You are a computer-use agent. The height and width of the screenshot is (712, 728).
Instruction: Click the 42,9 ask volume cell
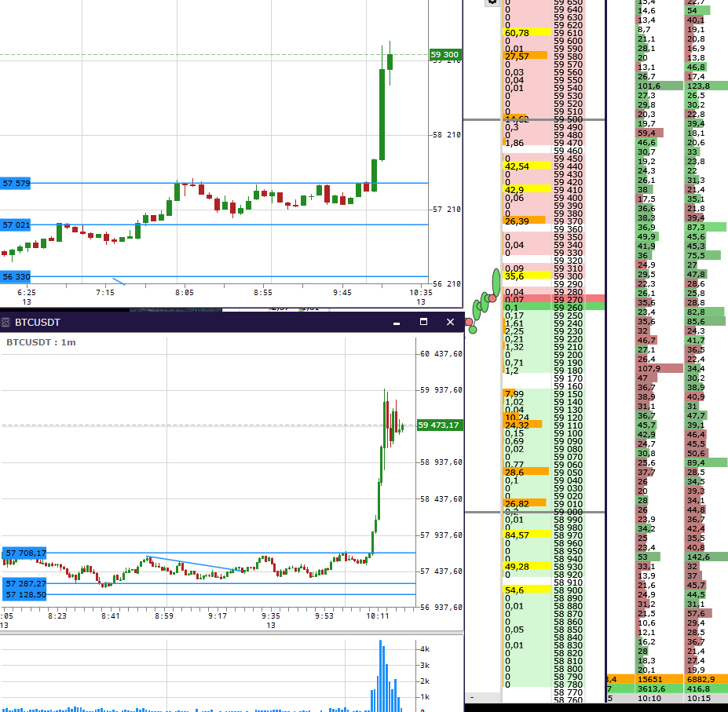(x=526, y=190)
